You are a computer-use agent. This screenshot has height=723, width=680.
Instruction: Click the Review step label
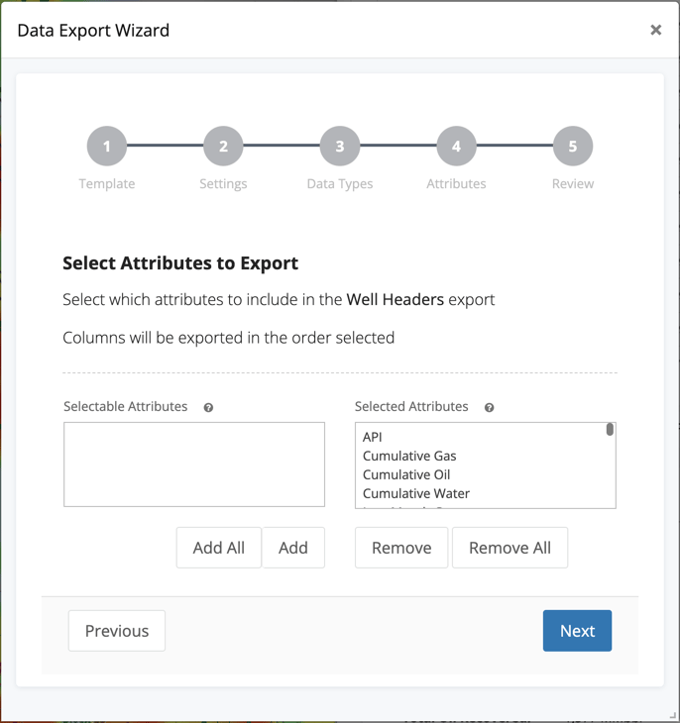tap(573, 184)
